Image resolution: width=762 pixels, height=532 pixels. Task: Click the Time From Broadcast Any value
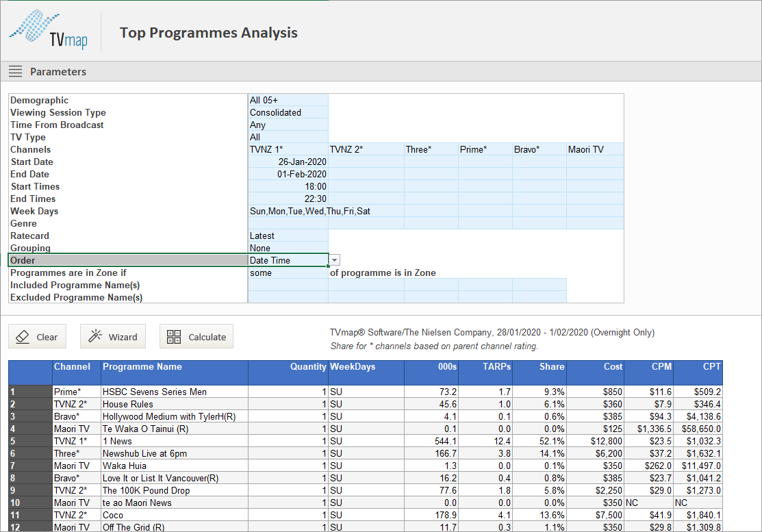click(x=288, y=125)
